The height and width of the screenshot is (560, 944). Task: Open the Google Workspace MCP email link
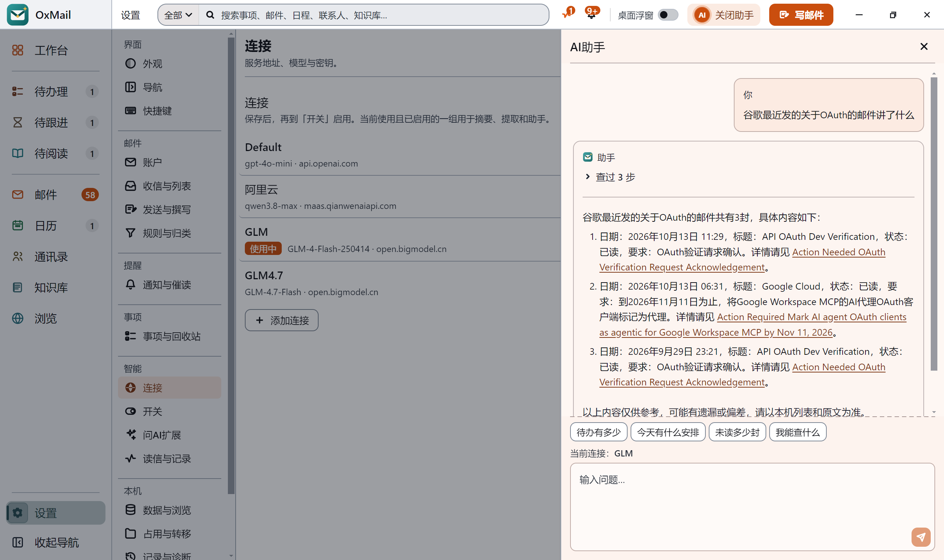(x=753, y=325)
